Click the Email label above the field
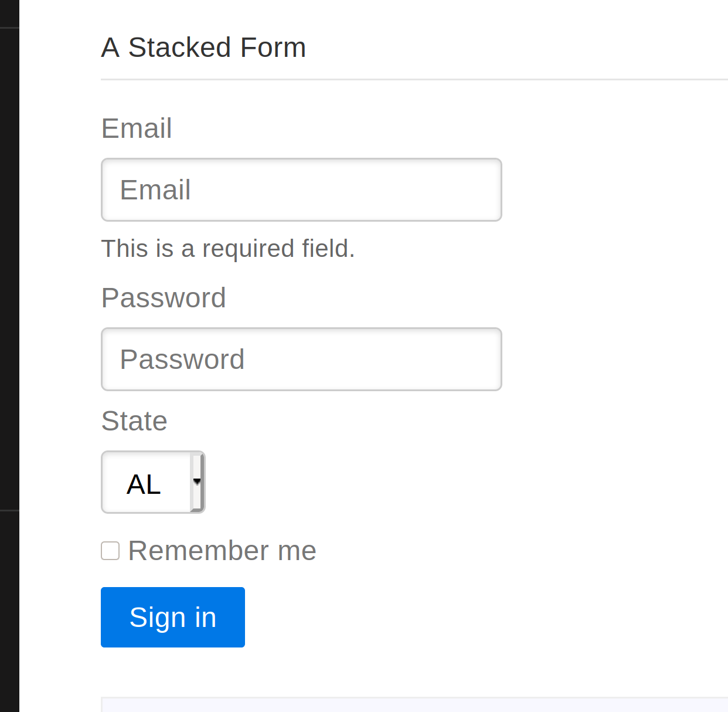The width and height of the screenshot is (728, 712). 137,128
